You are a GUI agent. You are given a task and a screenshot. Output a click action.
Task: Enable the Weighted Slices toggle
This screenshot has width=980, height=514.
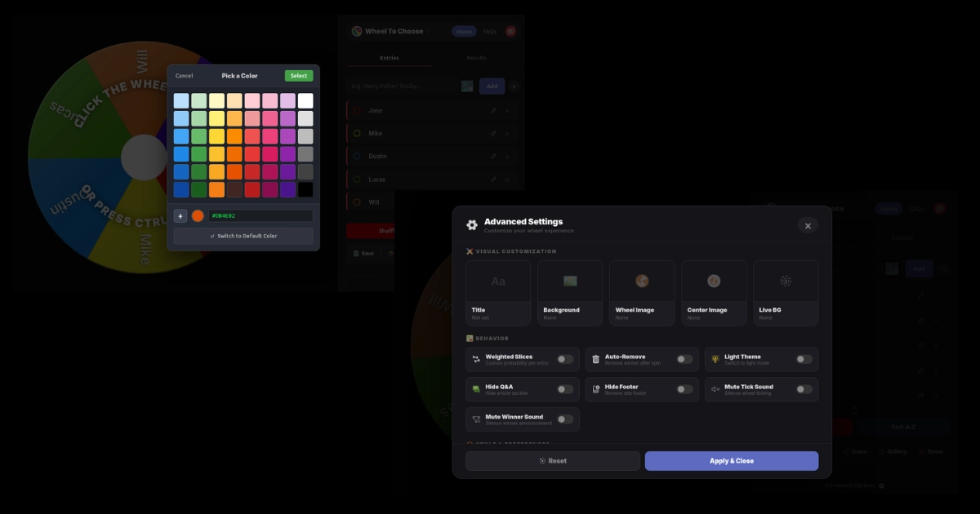tap(563, 357)
